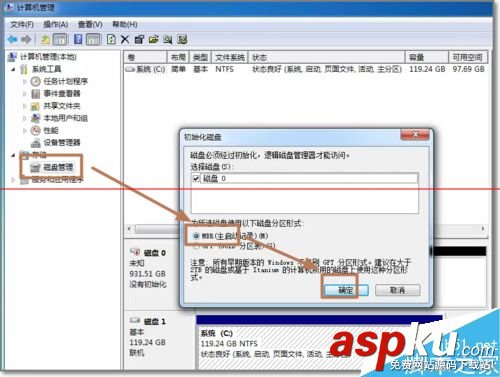Click the black X delete toolbar icon
This screenshot has height=377, width=500.
point(125,40)
